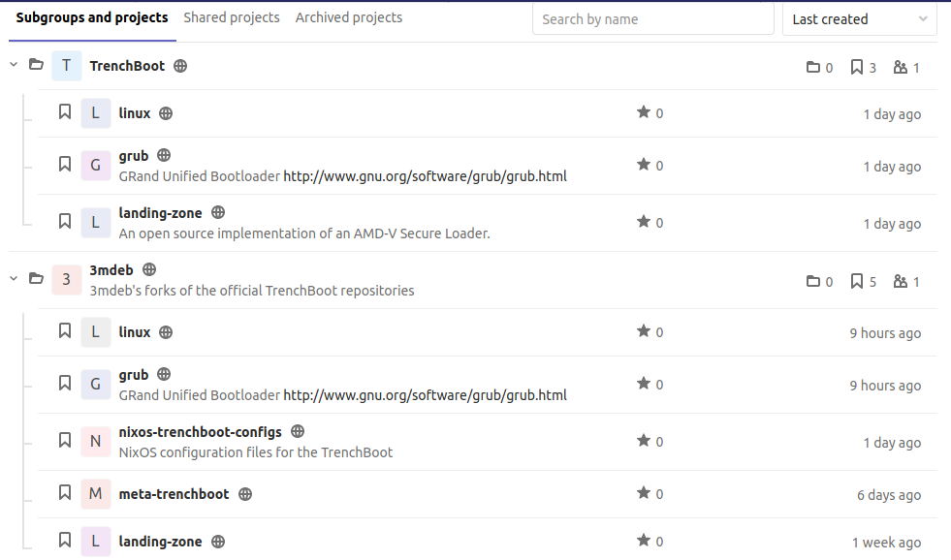951x560 pixels.
Task: Click the projects bookmark count for 3mdeb group
Action: pos(862,281)
